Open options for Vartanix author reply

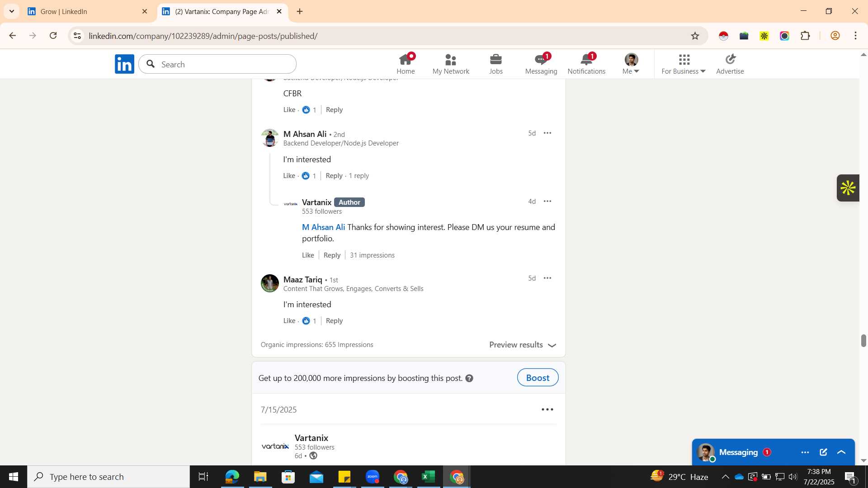tap(547, 201)
